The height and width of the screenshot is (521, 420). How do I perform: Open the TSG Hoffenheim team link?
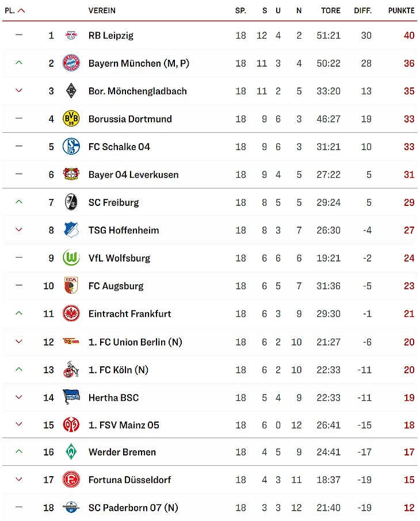tap(124, 230)
